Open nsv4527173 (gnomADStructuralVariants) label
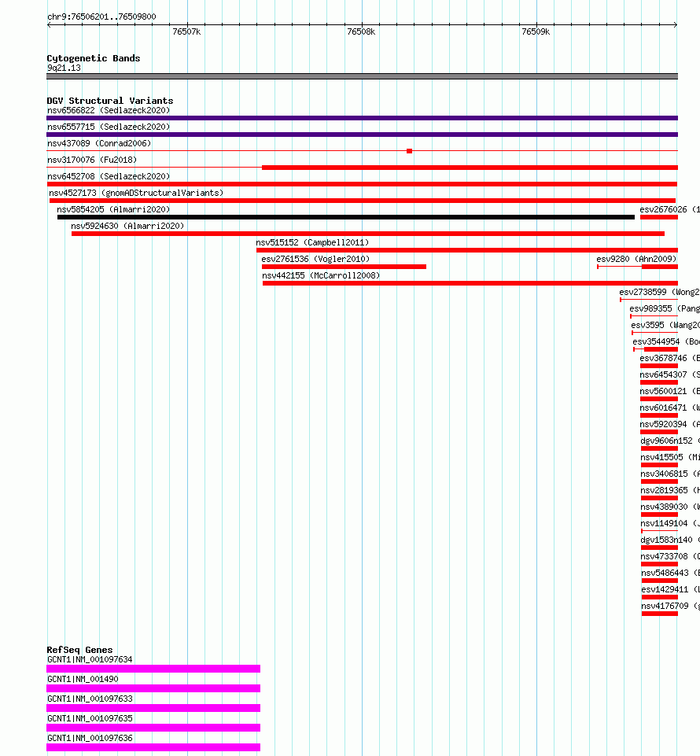Viewport: 700px width, 756px height. (136, 193)
